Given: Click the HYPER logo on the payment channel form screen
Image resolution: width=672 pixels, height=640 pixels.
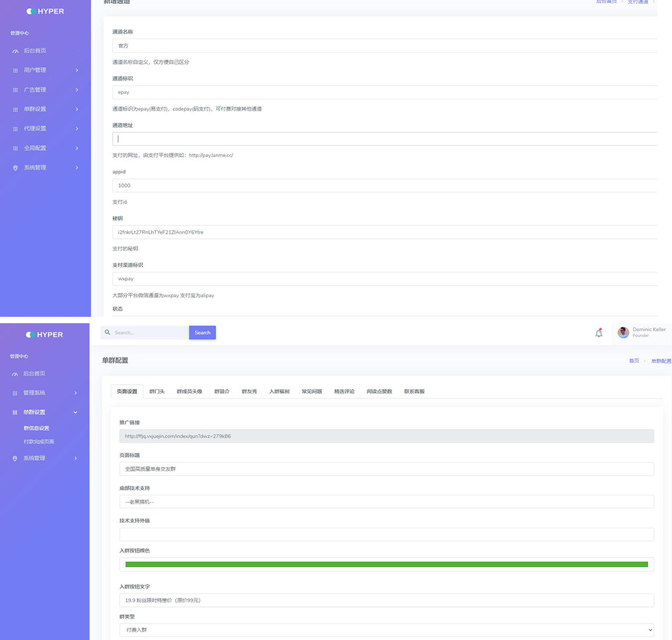Looking at the screenshot, I should pos(45,11).
